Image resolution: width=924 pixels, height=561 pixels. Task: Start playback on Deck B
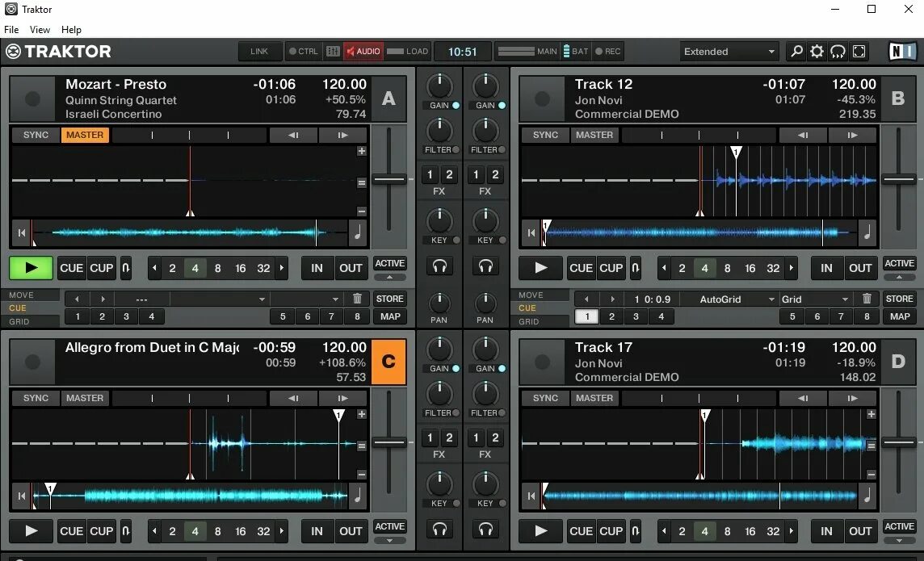click(540, 268)
